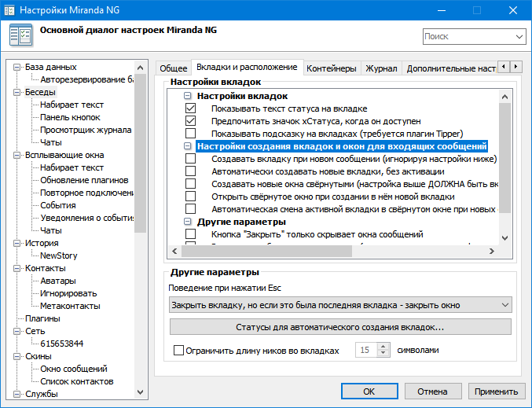The image size is (532, 408).
Task: Enable 'Показывать текст статуса на вкладке' checkbox
Action: click(x=190, y=108)
